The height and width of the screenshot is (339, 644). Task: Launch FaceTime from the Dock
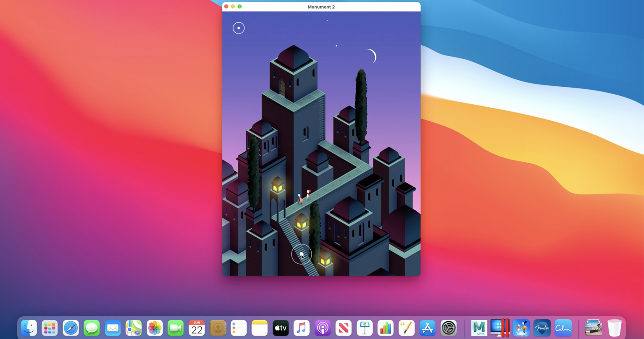[x=176, y=328]
